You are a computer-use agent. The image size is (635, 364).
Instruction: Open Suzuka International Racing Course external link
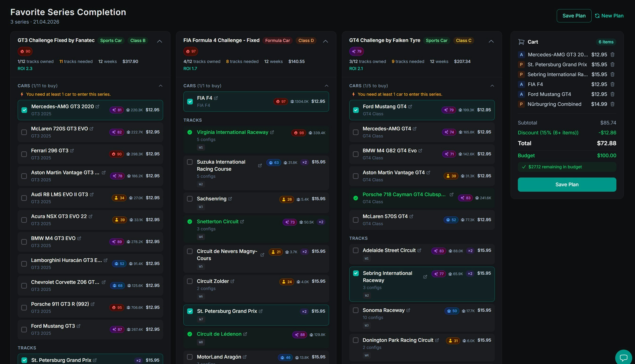(260, 166)
